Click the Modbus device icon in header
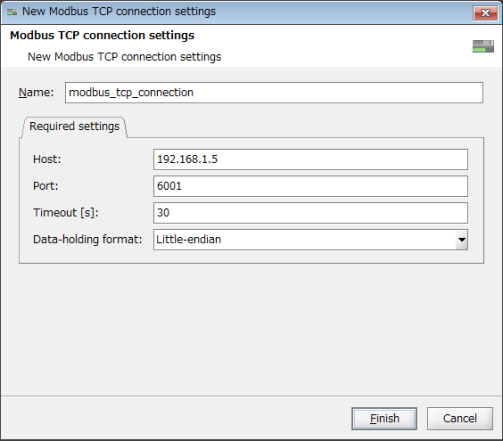This screenshot has width=503, height=441. pyautogui.click(x=483, y=46)
